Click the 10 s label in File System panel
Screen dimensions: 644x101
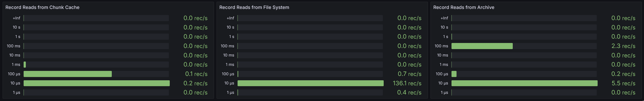coord(230,27)
